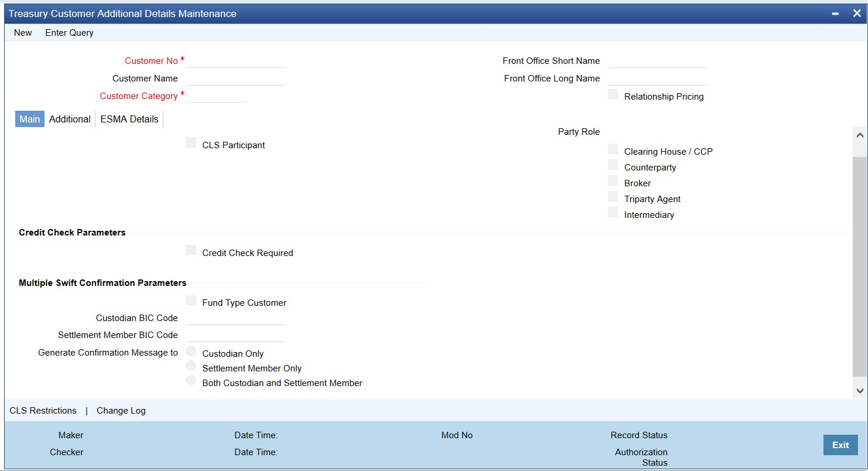Viewport: 868px width, 471px height.
Task: Click Enter Query action
Action: click(x=69, y=33)
